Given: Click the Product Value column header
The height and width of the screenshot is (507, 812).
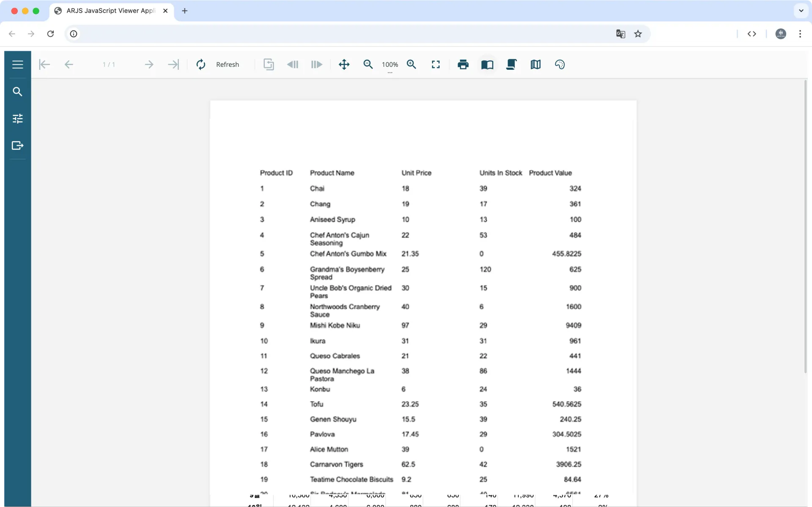Looking at the screenshot, I should 550,173.
